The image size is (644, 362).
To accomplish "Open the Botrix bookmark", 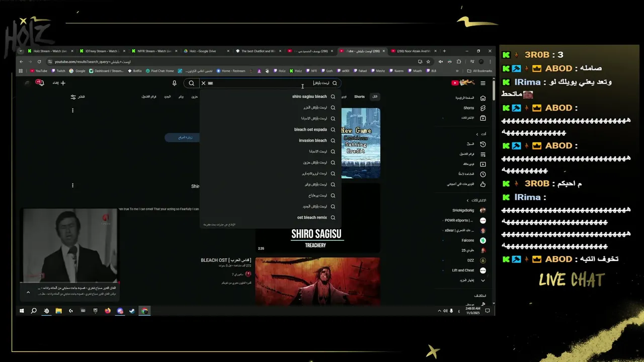I will (135, 71).
